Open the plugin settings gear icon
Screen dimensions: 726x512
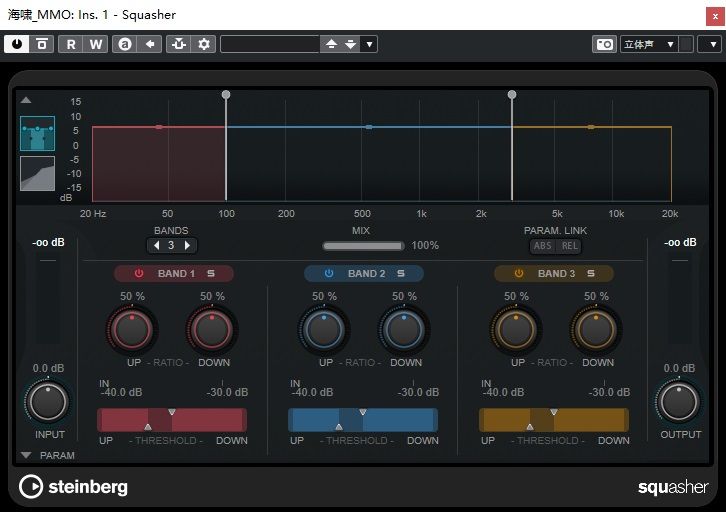click(x=204, y=44)
